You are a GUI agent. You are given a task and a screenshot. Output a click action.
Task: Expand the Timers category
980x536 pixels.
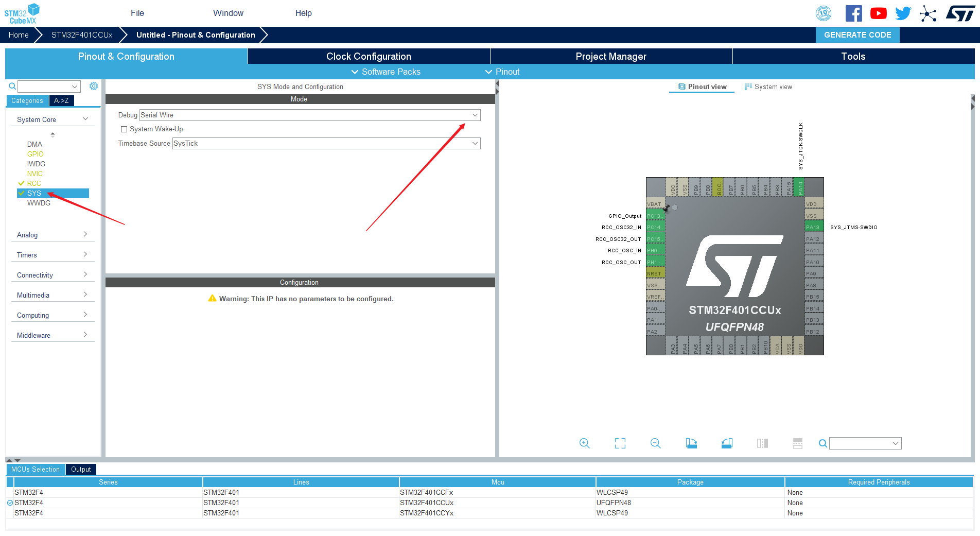coord(52,255)
